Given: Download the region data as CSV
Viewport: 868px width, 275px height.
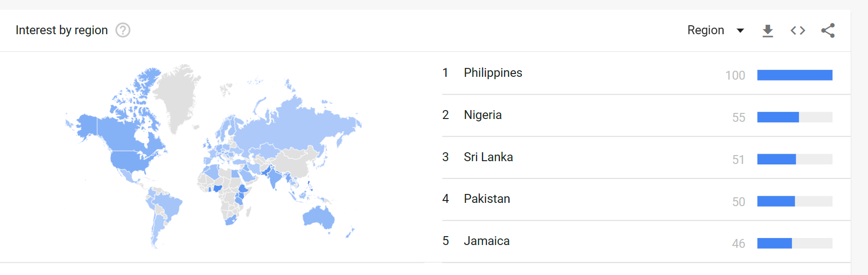Looking at the screenshot, I should (x=768, y=31).
